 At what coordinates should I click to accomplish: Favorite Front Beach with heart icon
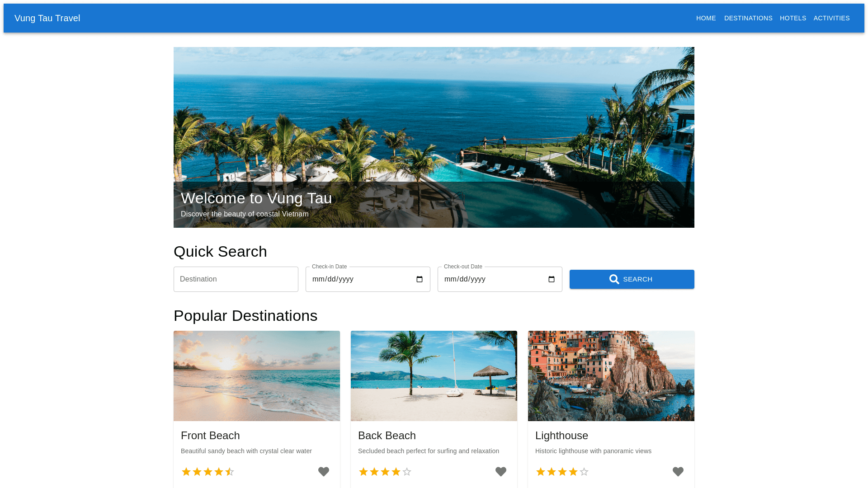[x=324, y=472]
